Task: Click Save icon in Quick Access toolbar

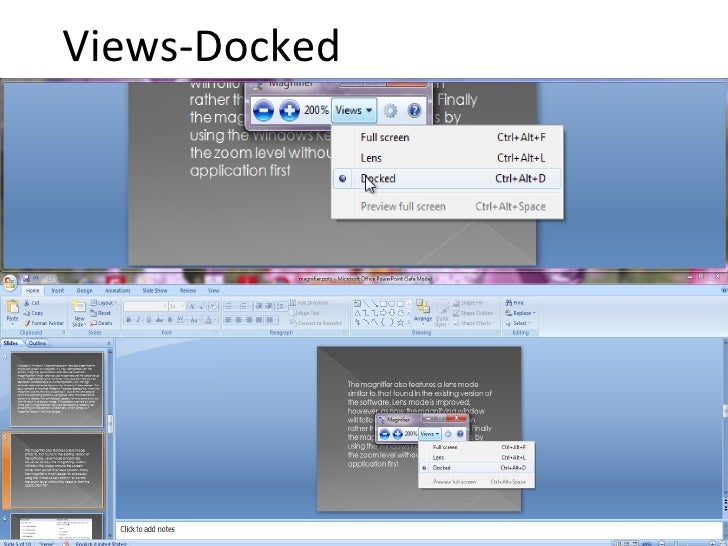Action: coord(26,279)
